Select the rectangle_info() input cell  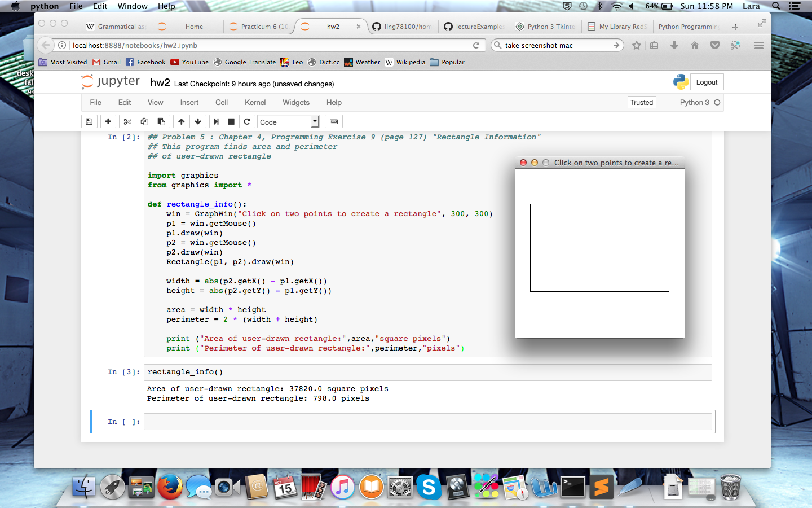[428, 372]
